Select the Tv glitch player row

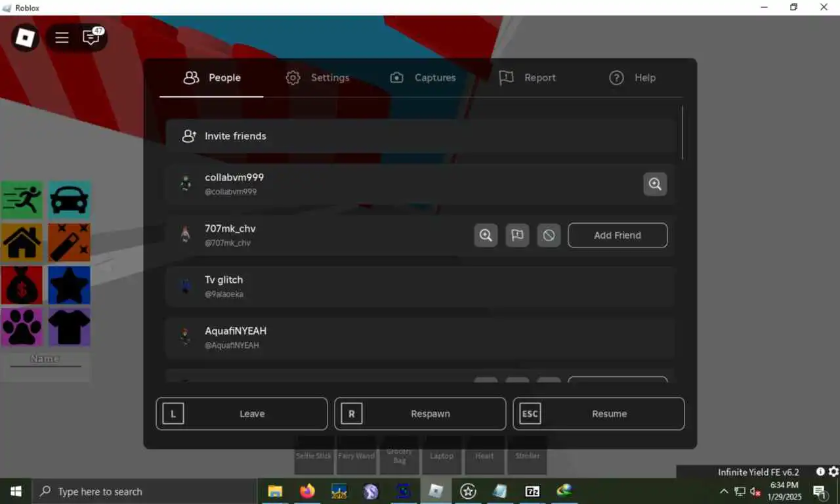pos(421,286)
